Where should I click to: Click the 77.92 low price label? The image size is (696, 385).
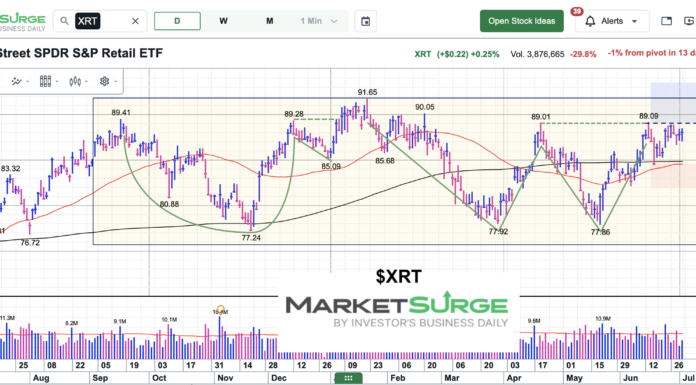(x=498, y=231)
